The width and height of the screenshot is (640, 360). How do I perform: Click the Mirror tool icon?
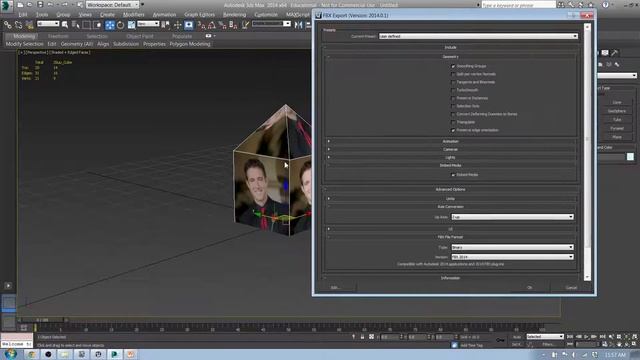pyautogui.click(x=299, y=25)
